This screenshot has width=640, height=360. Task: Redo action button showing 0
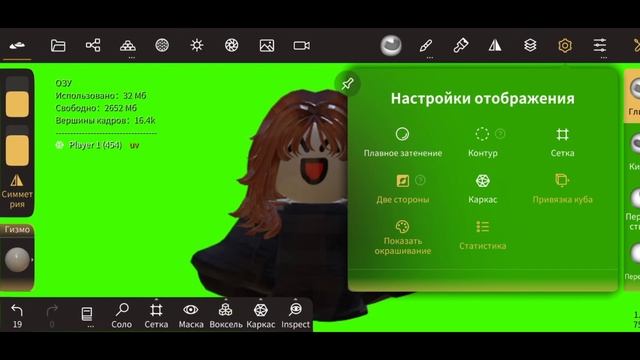[52, 316]
